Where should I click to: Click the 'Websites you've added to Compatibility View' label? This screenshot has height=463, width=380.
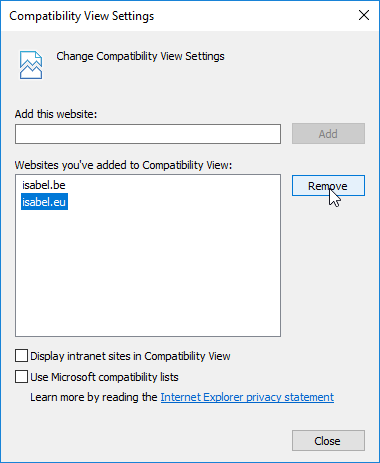tap(123, 165)
